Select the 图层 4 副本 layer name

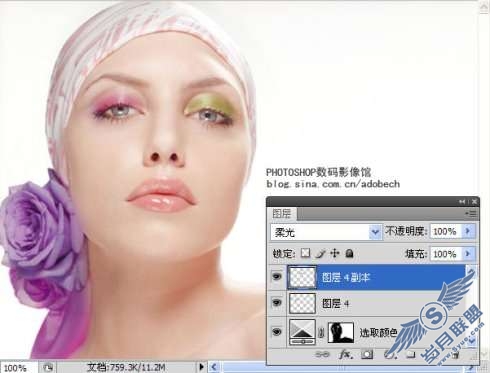[x=346, y=277]
